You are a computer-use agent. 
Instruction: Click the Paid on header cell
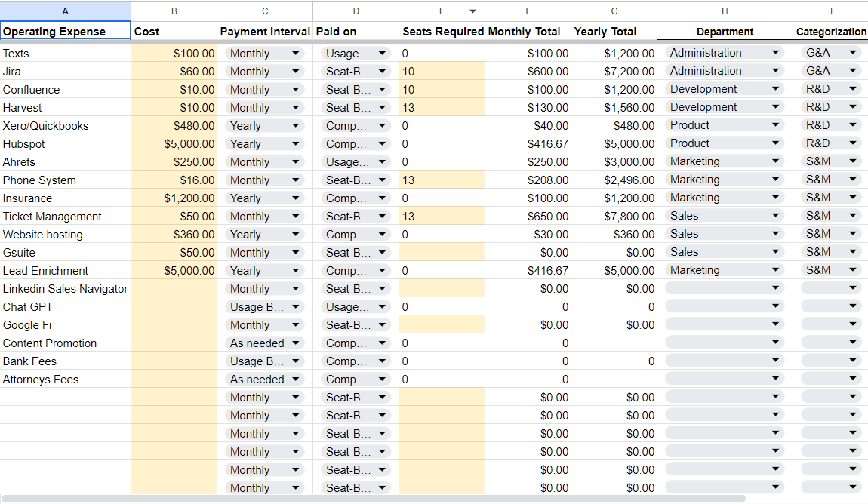pos(356,32)
